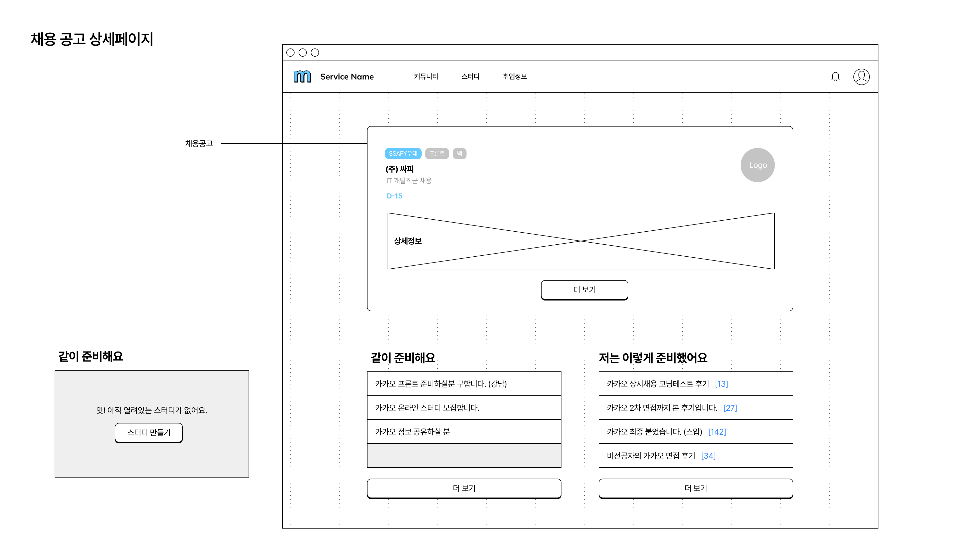Viewport: 980px width, 551px height.
Task: Open 카카오 프론트 준비하실분 구합니다 post
Action: [x=440, y=384]
